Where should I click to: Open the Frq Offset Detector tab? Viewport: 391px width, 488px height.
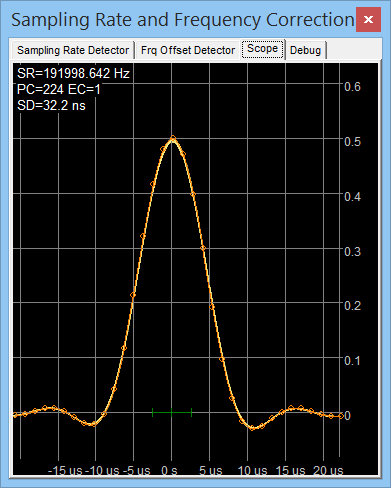pos(188,50)
